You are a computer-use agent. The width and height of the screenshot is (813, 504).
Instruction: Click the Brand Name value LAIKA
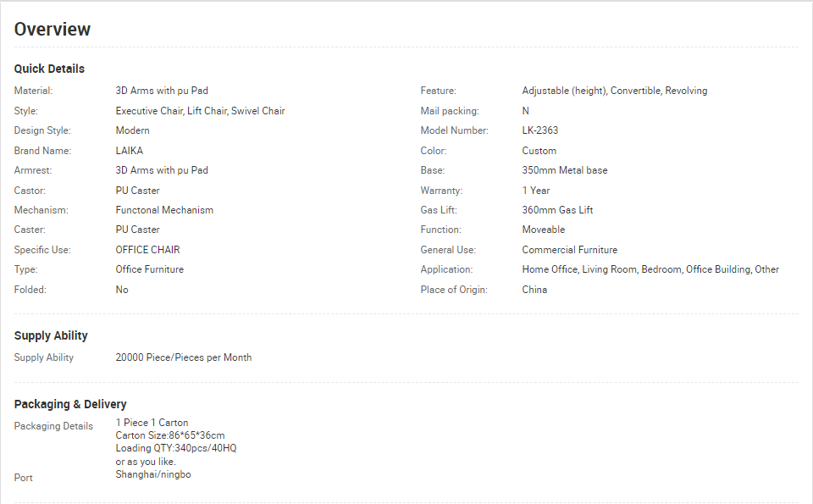[x=129, y=151]
